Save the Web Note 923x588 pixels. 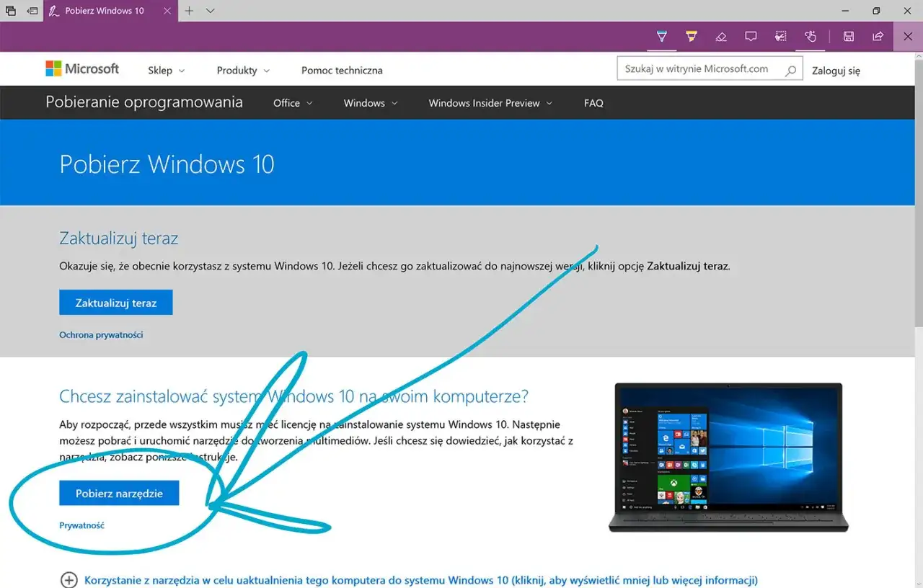(x=849, y=36)
